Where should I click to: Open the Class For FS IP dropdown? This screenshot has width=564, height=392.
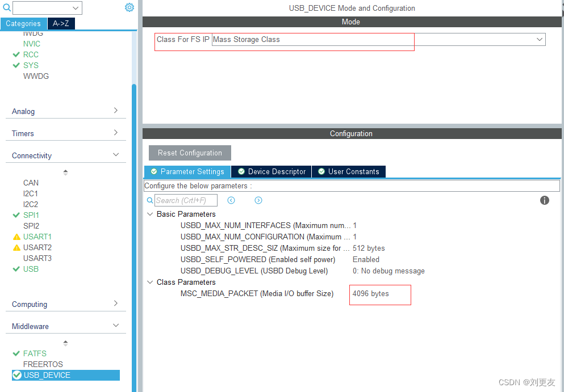tap(538, 39)
